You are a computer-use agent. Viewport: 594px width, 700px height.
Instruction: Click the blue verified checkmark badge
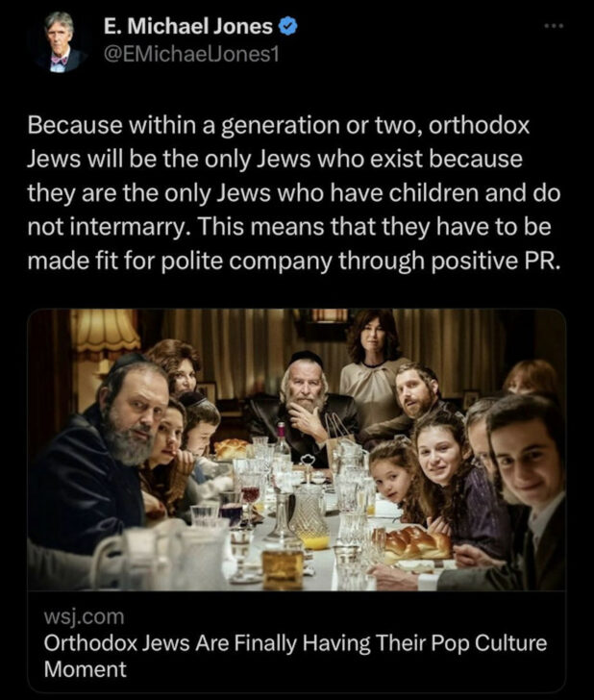pyautogui.click(x=287, y=27)
